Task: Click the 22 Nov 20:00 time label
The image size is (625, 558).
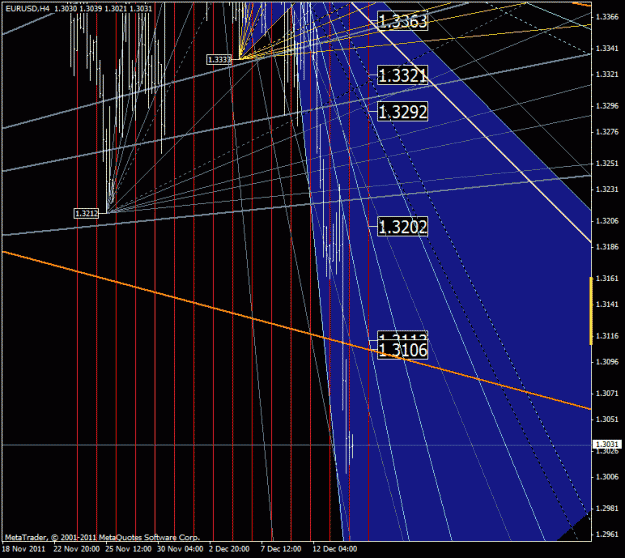Action: (x=77, y=549)
